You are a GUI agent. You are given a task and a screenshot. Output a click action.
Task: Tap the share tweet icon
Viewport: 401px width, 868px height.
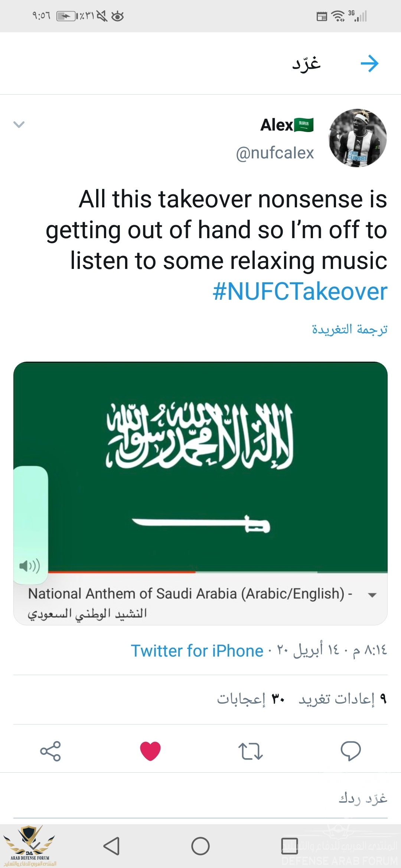point(50,751)
